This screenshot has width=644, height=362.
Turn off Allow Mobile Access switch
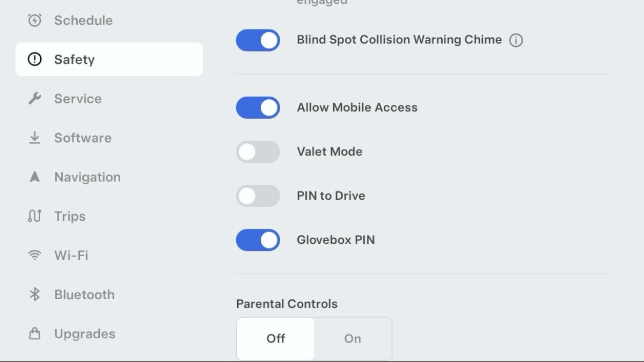coord(258,107)
